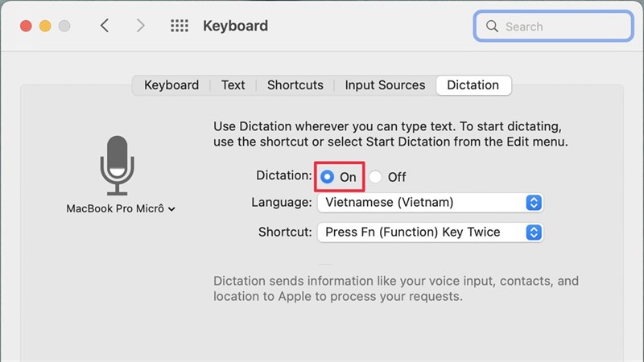Open the Shortcuts tab
The image size is (644, 362).
point(295,85)
